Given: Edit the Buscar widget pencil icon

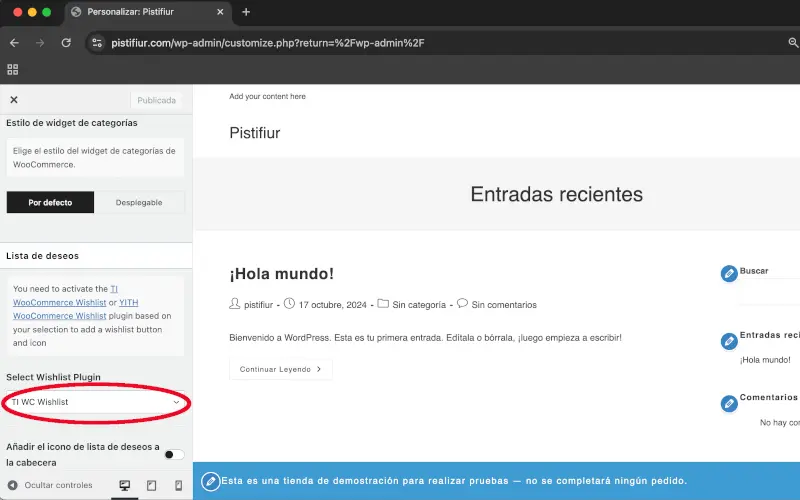Looking at the screenshot, I should (x=729, y=273).
